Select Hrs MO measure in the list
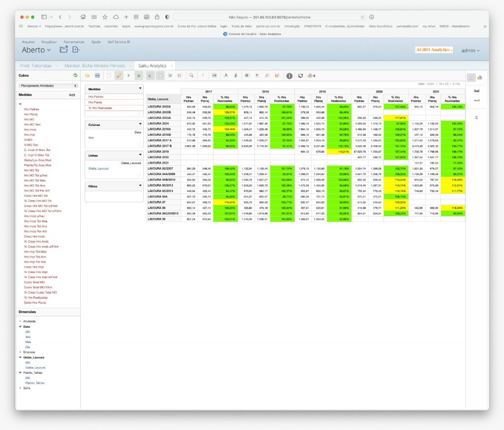The width and height of the screenshot is (504, 430). click(29, 119)
